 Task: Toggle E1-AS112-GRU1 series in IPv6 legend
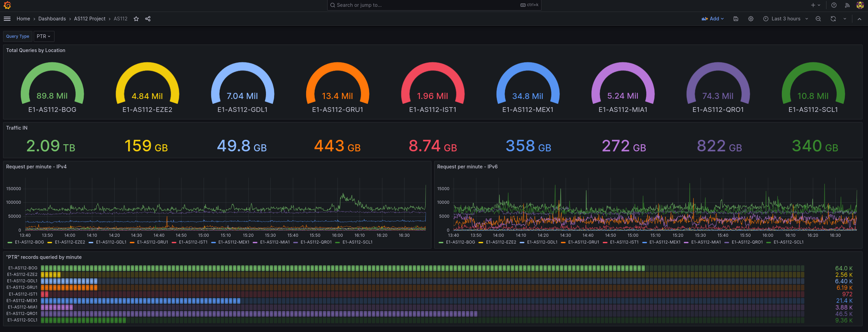[x=584, y=242]
